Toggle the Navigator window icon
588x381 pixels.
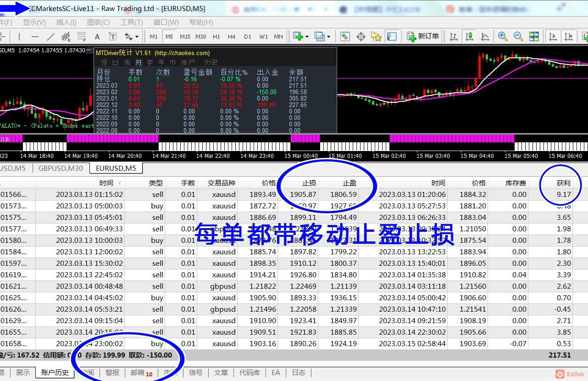point(376,37)
